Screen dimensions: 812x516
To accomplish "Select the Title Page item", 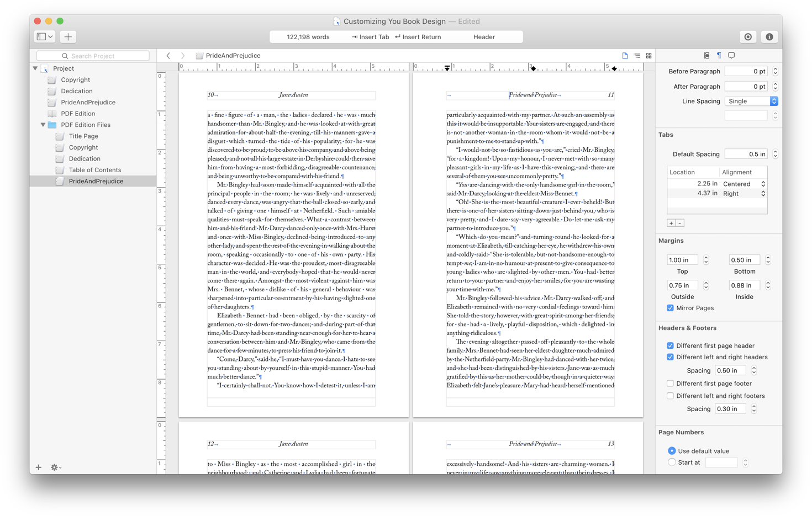I will click(x=83, y=136).
